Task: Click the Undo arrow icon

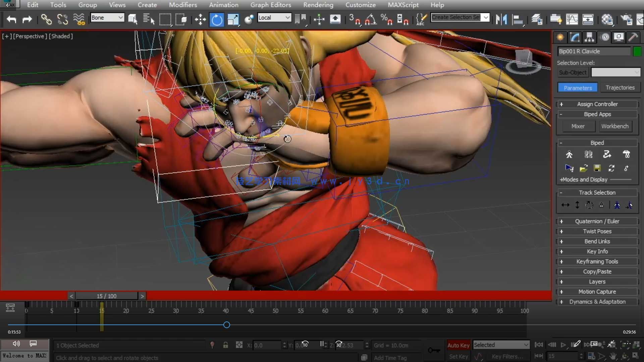Action: 11,19
